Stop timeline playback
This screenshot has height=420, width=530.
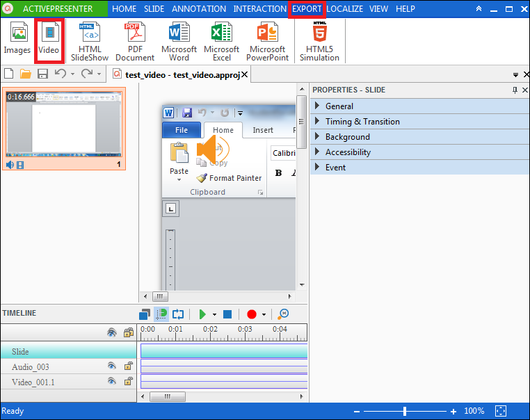(x=227, y=314)
